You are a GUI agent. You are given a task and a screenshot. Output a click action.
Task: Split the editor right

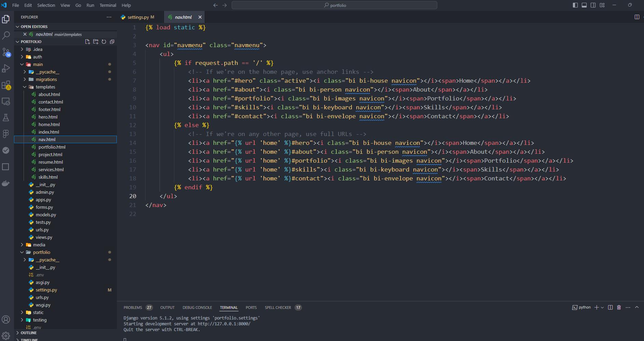point(637,17)
